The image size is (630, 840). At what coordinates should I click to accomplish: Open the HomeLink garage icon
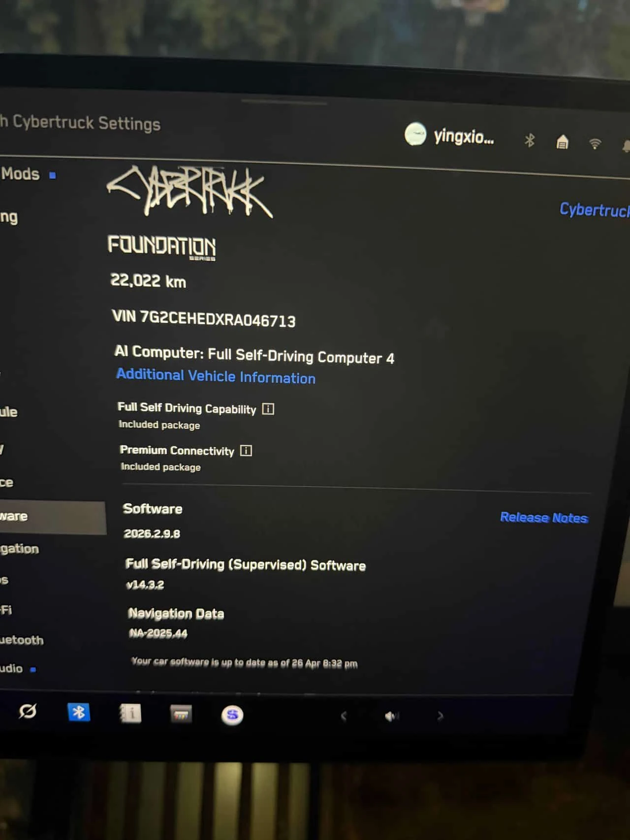click(562, 142)
